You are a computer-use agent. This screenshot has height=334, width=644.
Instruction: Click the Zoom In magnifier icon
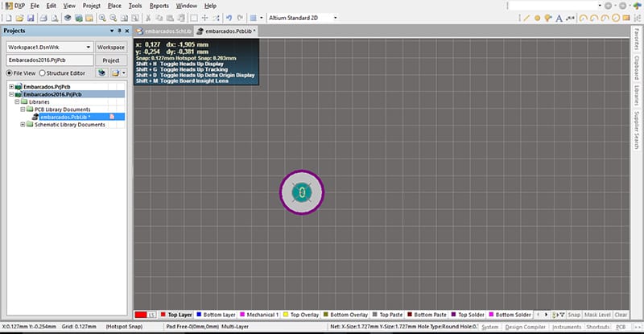(x=102, y=17)
